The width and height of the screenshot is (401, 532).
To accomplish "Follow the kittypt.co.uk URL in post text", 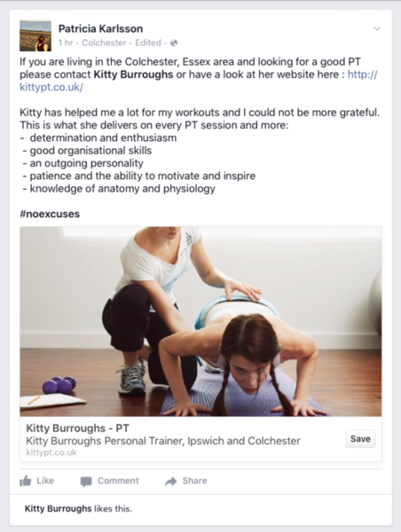I will pyautogui.click(x=199, y=81).
